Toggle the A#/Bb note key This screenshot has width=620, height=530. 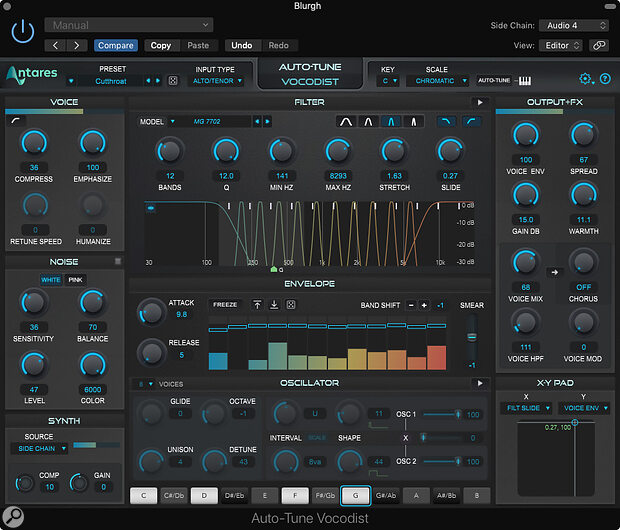[x=446, y=496]
